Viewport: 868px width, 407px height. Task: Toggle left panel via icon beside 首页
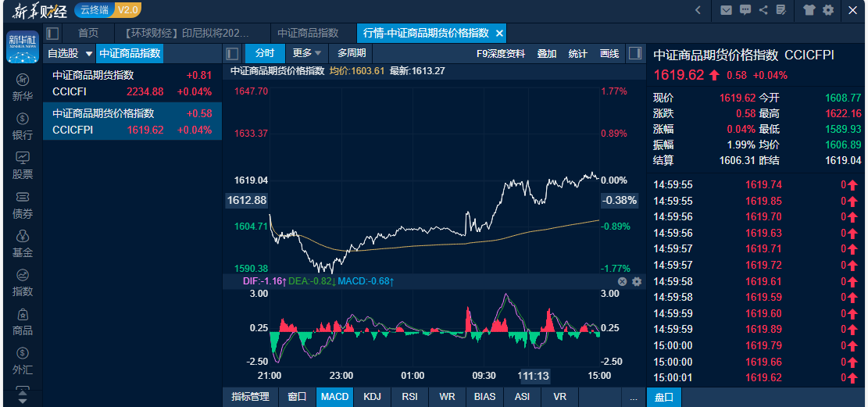52,33
